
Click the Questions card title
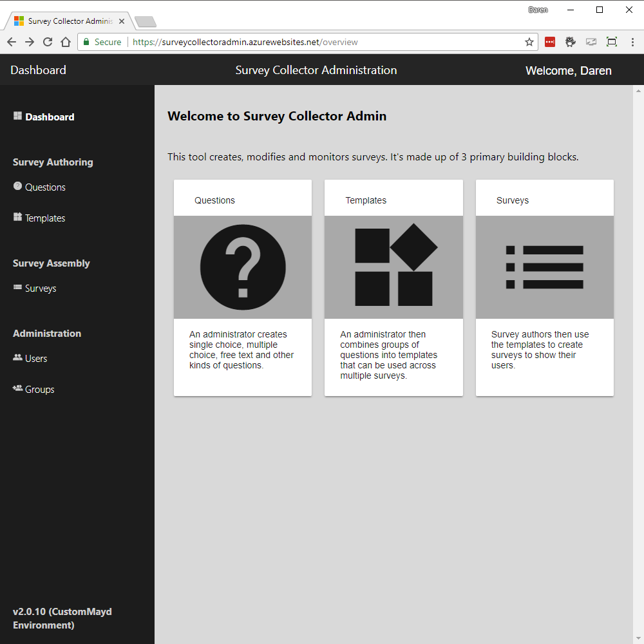tap(215, 200)
